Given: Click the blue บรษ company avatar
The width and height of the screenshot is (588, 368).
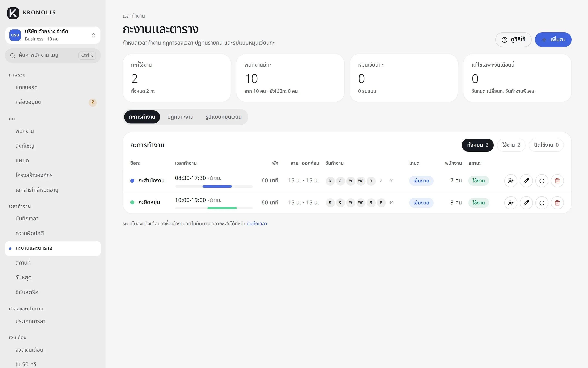Looking at the screenshot, I should click(x=15, y=35).
